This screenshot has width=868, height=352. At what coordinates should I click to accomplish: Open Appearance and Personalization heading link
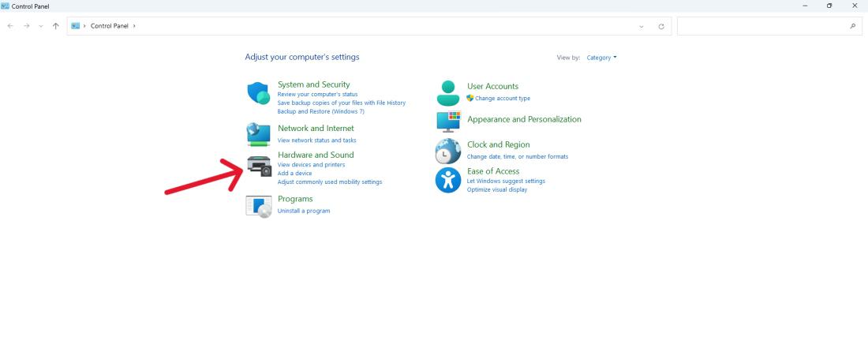click(524, 119)
